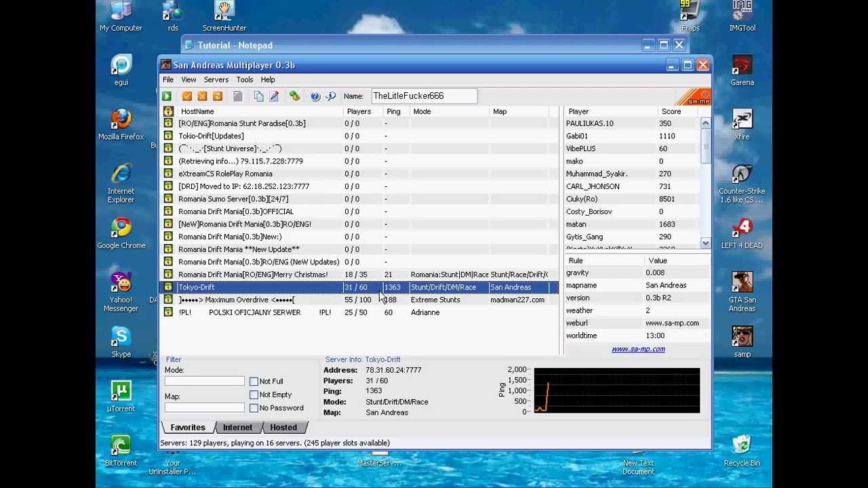
Task: Enable the No Password filter checkbox
Action: [254, 408]
